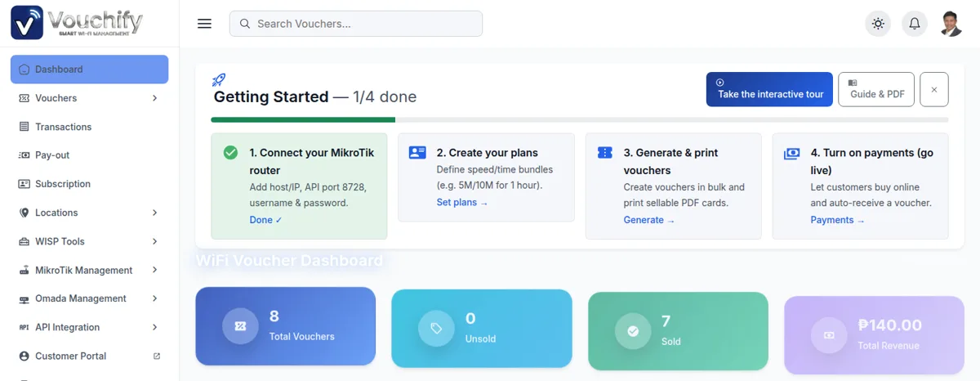The width and height of the screenshot is (980, 381).
Task: Click the Done link on step 1
Action: click(x=265, y=220)
